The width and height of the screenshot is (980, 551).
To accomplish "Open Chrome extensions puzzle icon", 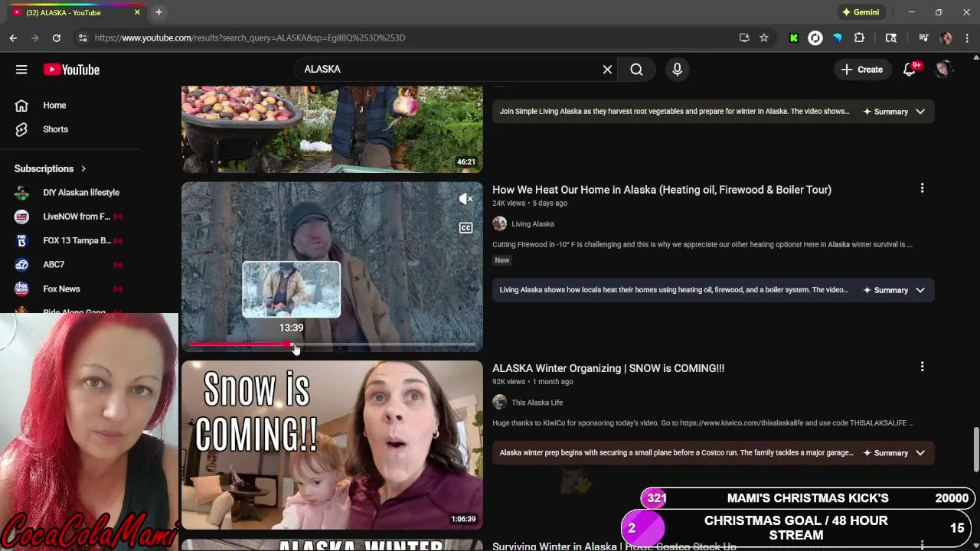I will point(859,37).
